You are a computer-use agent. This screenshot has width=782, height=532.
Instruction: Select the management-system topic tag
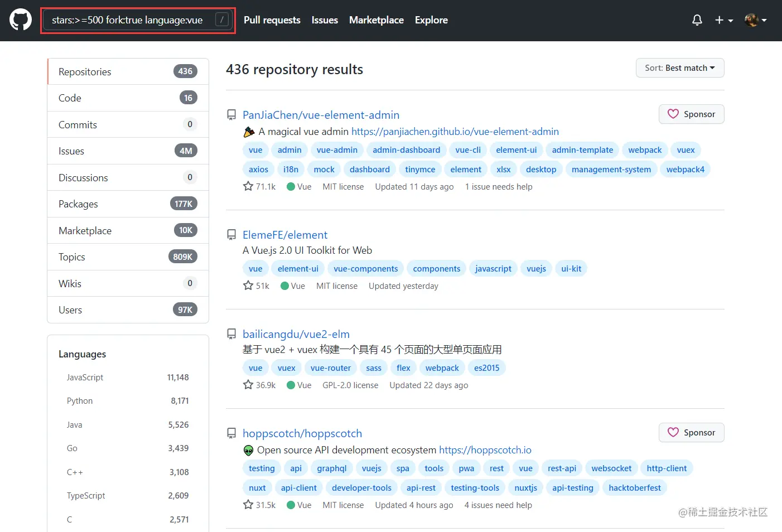611,170
